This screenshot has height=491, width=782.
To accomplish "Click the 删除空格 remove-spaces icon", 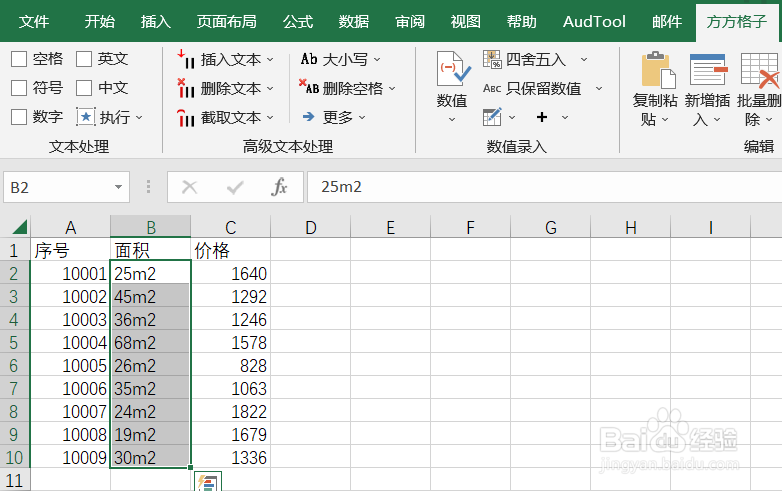I will 309,87.
